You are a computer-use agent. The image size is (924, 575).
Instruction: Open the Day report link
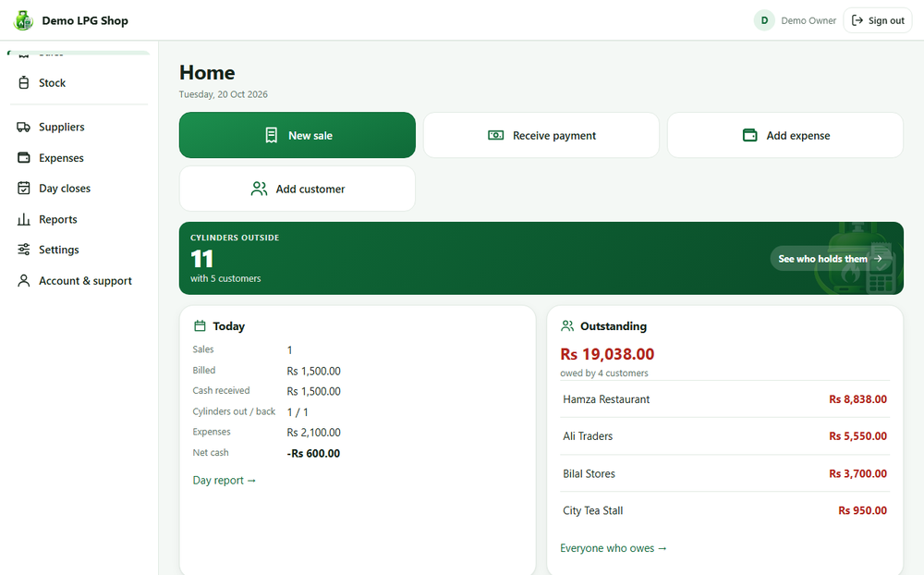tap(224, 480)
